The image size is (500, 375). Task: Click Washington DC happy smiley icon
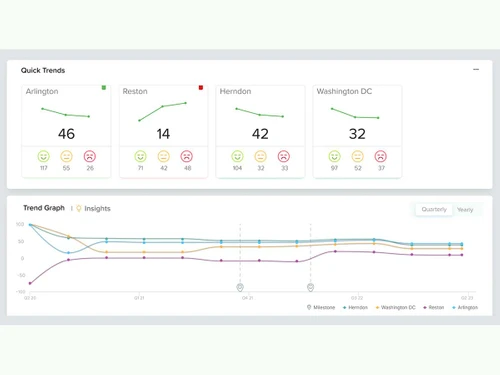click(x=334, y=156)
